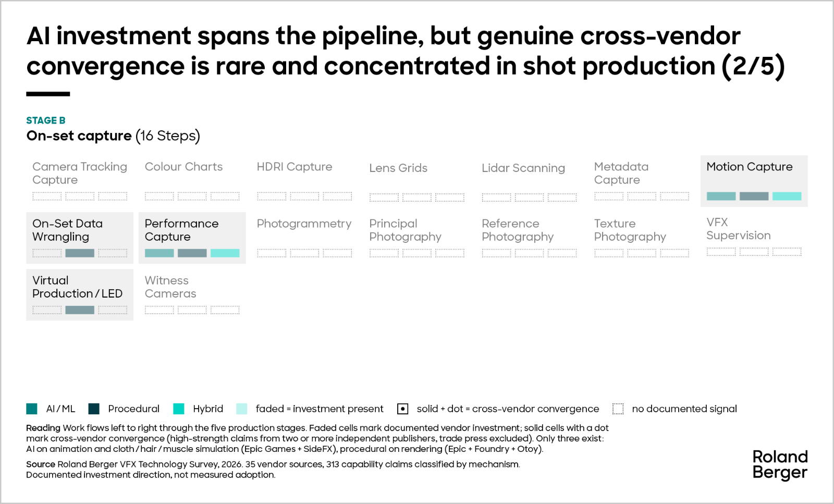
Task: Select the Motion Capture cell
Action: pyautogui.click(x=754, y=181)
